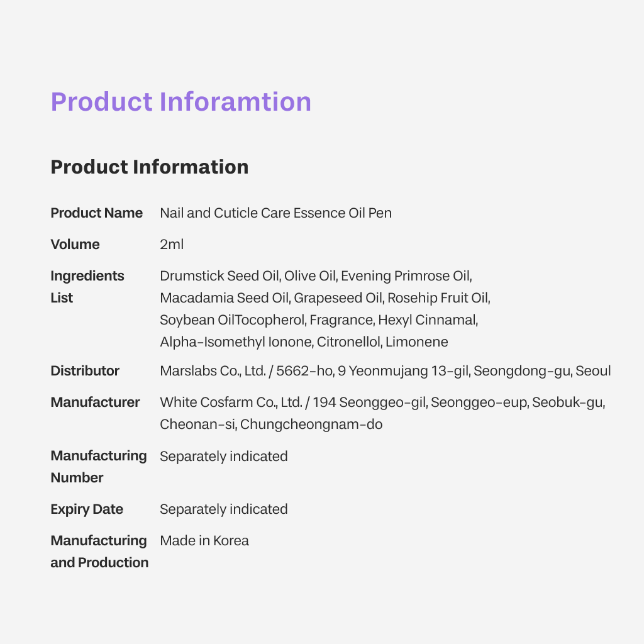
Task: Click the 'Cheonan-si, Chungcheongnam-do' text
Action: point(271,425)
